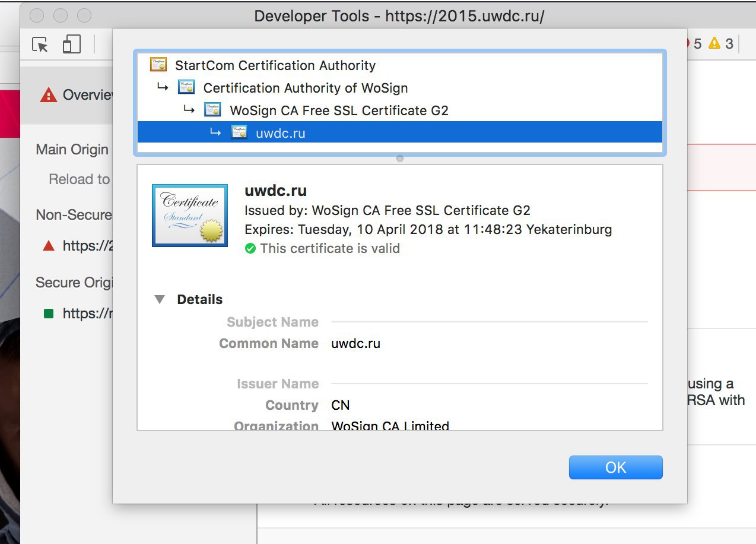Click the Country field label

click(292, 405)
